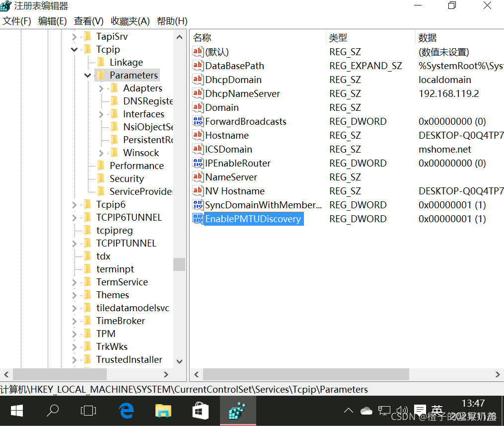Click the IPEnableRouter DWORD value icon
This screenshot has width=504, height=426.
click(x=198, y=163)
